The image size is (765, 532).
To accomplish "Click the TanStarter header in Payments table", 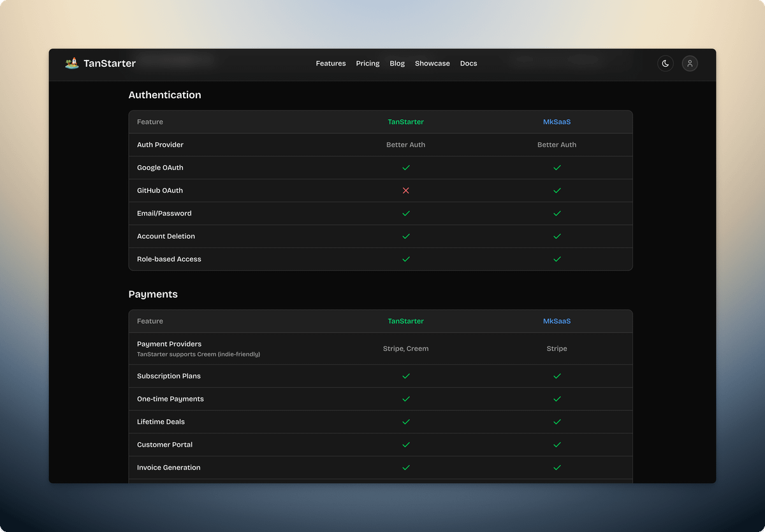I will 406,321.
